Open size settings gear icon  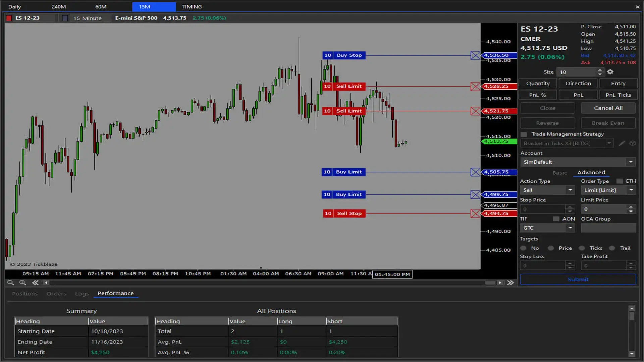click(x=610, y=72)
